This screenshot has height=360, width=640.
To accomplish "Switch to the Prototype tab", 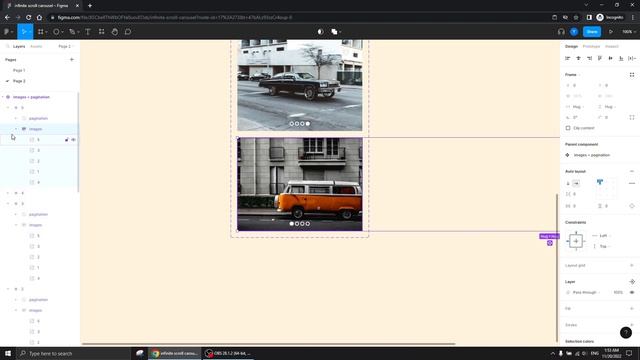I will tap(591, 47).
